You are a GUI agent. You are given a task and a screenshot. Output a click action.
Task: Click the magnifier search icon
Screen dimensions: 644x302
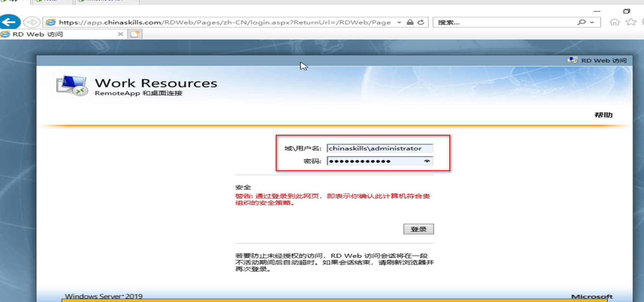click(x=581, y=22)
